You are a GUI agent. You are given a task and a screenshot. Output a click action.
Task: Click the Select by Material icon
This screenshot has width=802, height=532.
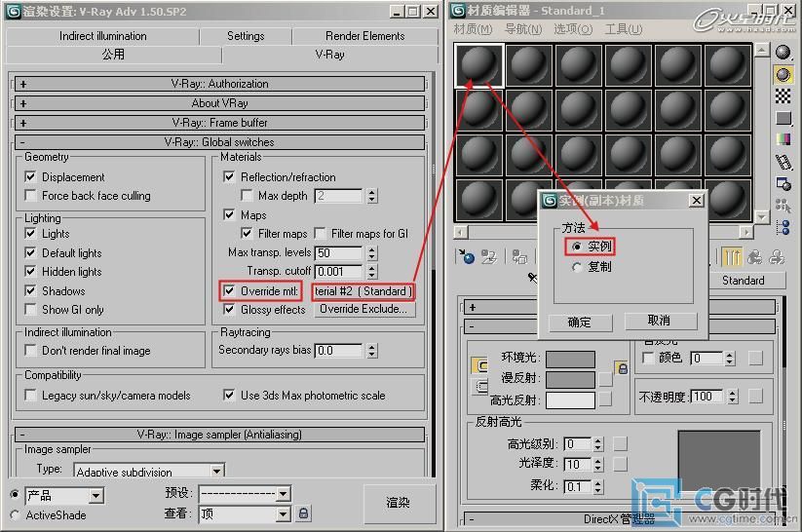click(x=783, y=206)
